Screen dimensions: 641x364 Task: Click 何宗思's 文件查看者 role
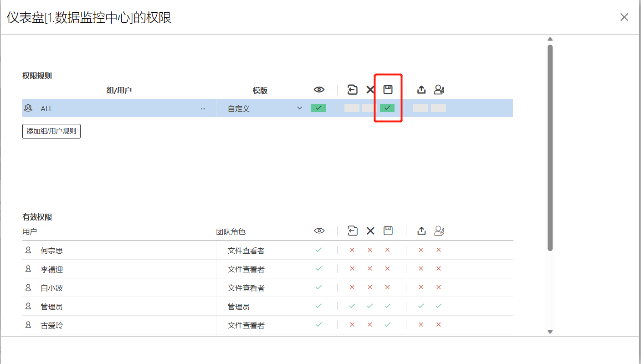tap(246, 251)
